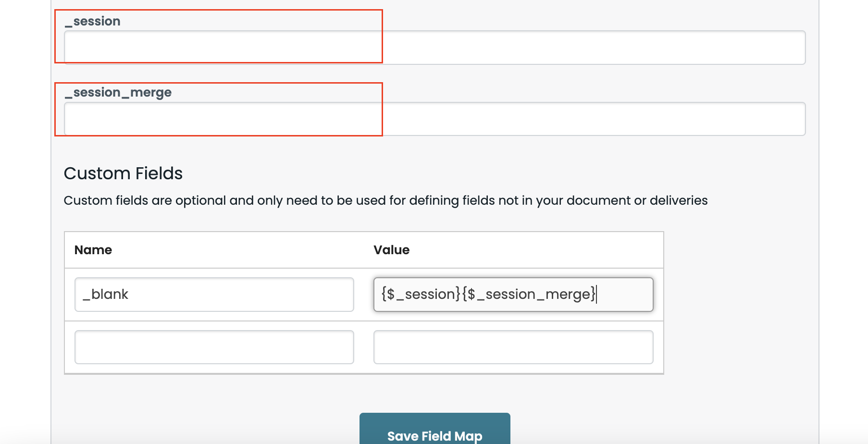Click the value field containing {$_session}{$_session_merge}
Viewport: 868px width, 444px height.
[513, 294]
